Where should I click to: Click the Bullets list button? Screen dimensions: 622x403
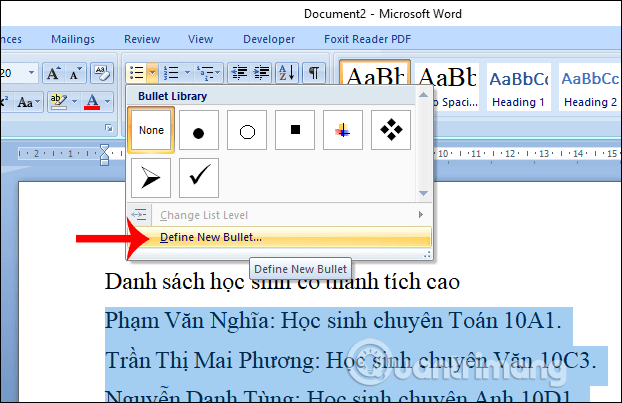click(x=137, y=73)
